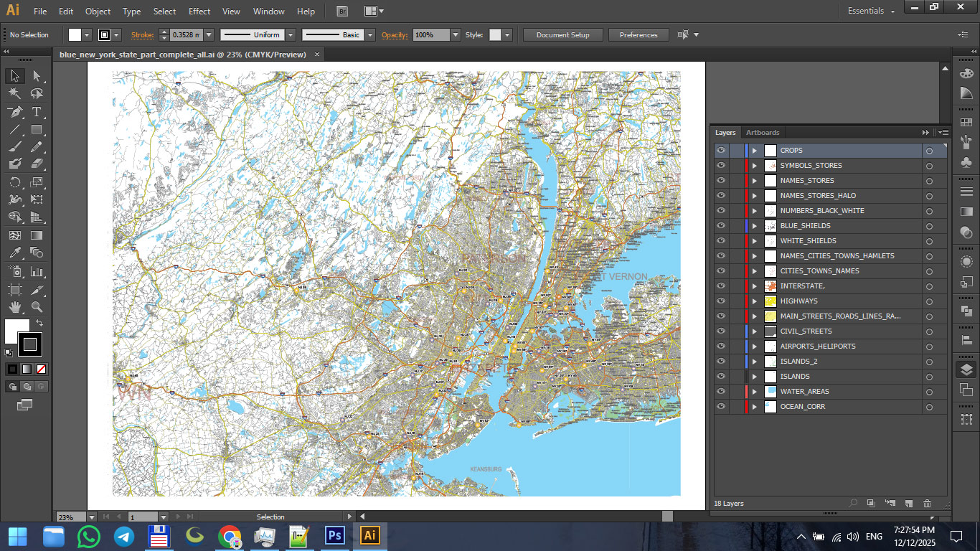
Task: Click the Hand tool
Action: click(x=14, y=307)
